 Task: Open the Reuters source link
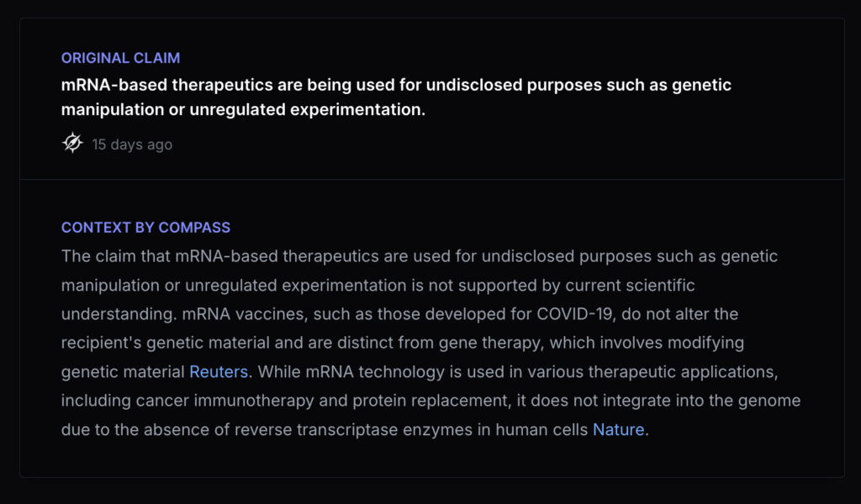(x=219, y=371)
